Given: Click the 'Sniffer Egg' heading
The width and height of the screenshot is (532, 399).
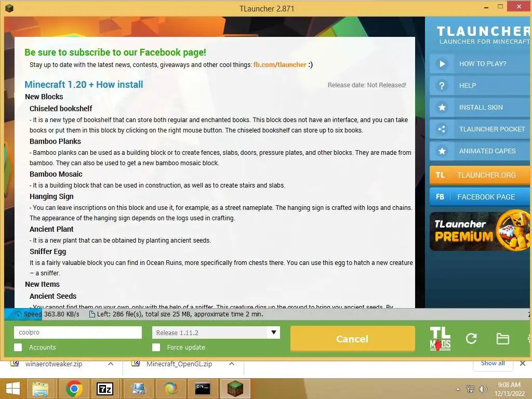Looking at the screenshot, I should coord(48,251).
